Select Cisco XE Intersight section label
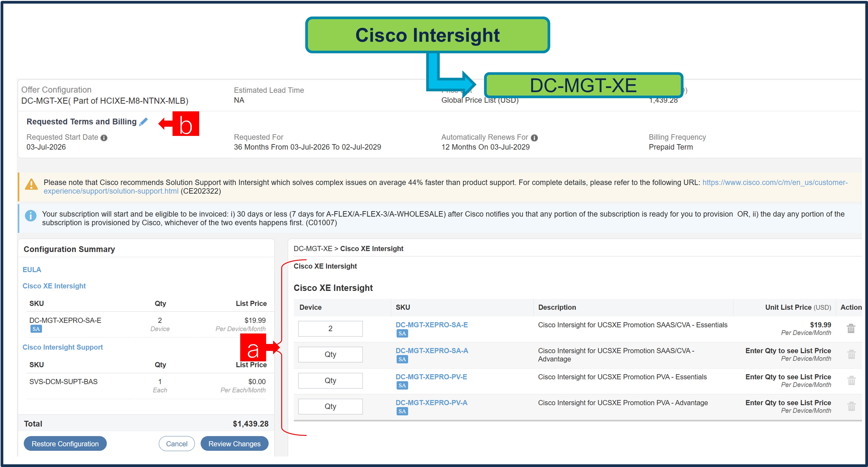Screen dimensions: 868x467 325,266
